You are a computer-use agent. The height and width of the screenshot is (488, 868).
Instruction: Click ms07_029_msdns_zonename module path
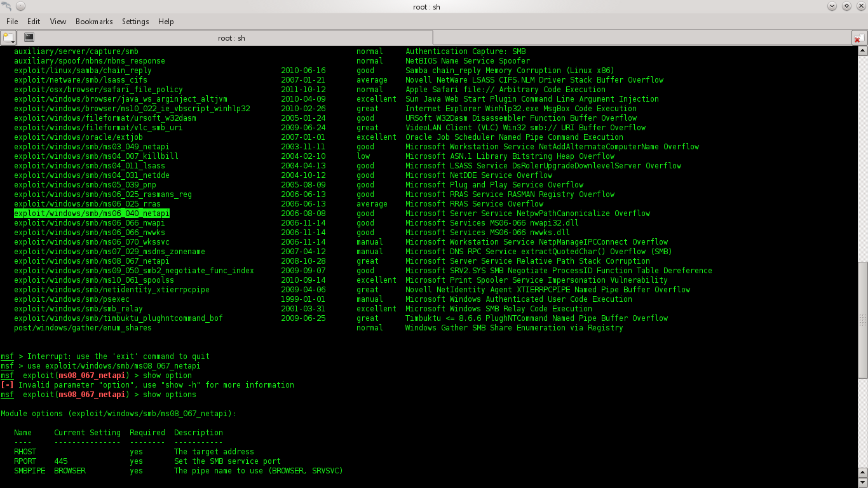pos(109,252)
